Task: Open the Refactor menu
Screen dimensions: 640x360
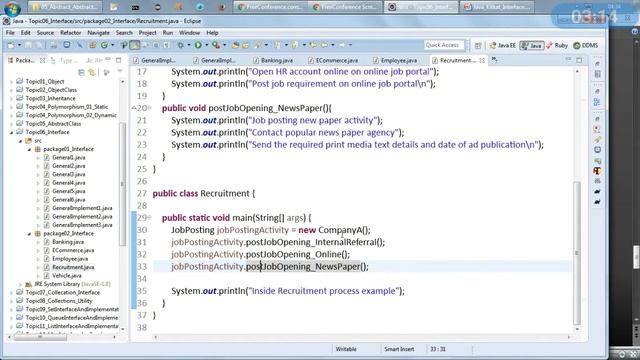Action: 71,33
